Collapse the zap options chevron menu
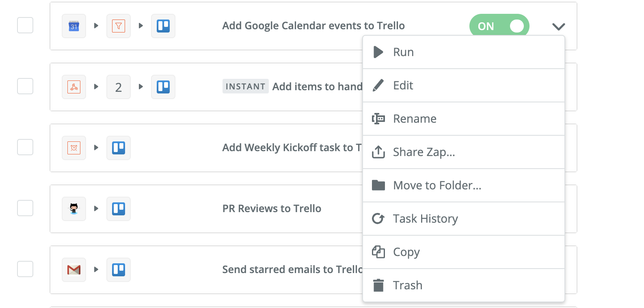Viewport: 644px width, 308px height. [x=559, y=26]
